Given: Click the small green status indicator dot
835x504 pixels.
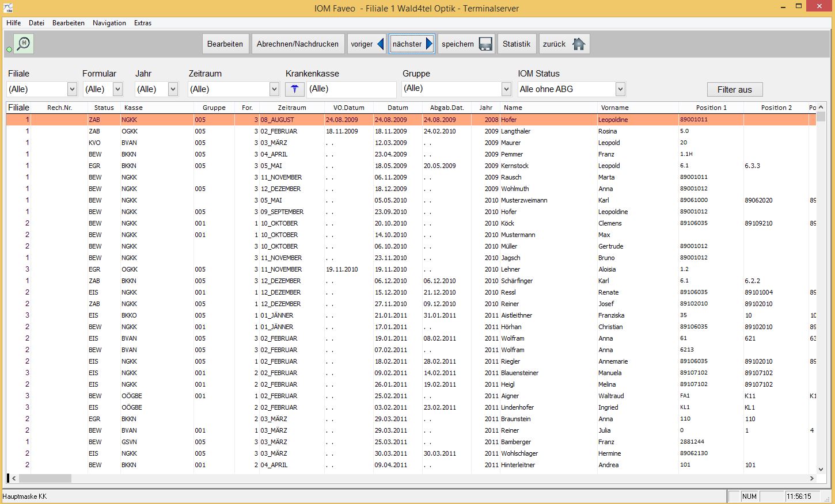Looking at the screenshot, I should pyautogui.click(x=9, y=49).
